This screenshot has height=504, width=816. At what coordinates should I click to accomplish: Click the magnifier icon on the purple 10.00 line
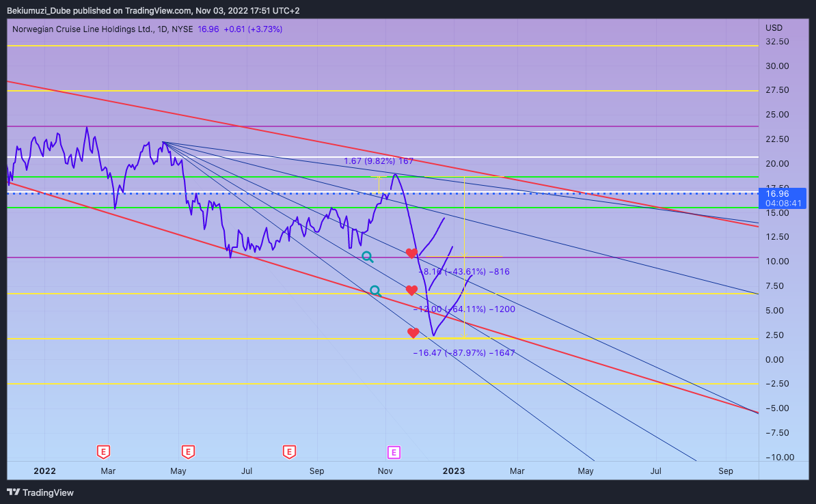[x=368, y=256]
